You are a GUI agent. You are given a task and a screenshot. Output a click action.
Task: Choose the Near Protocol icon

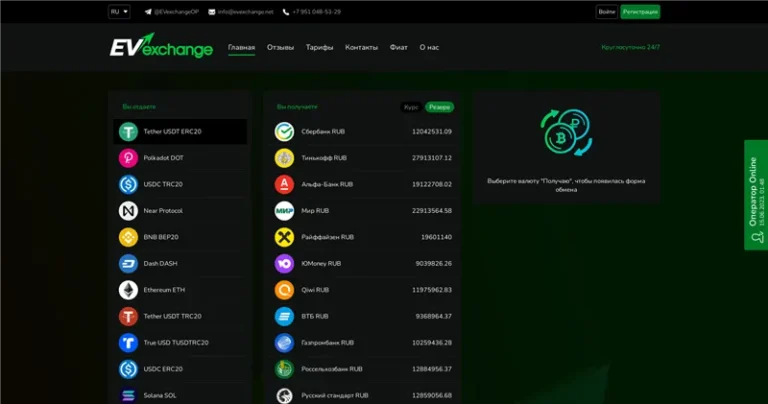(x=128, y=211)
